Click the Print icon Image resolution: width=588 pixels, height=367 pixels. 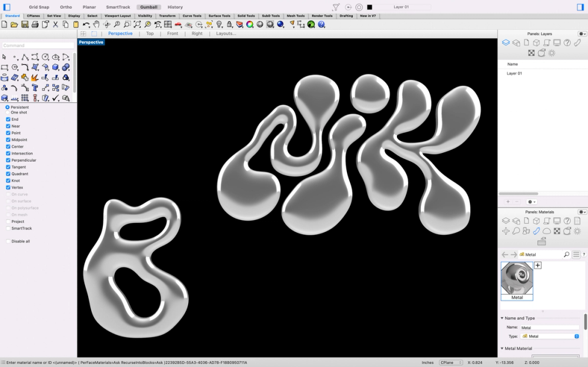[35, 24]
